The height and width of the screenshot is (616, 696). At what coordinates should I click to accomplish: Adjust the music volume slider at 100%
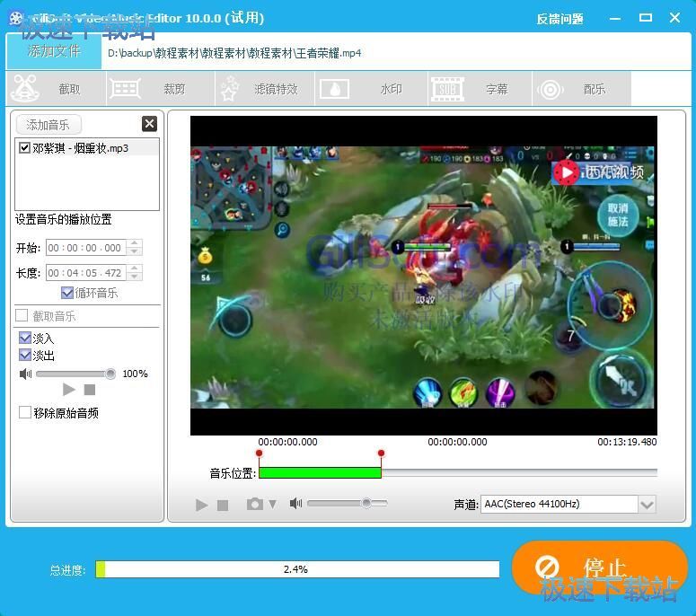[x=76, y=374]
